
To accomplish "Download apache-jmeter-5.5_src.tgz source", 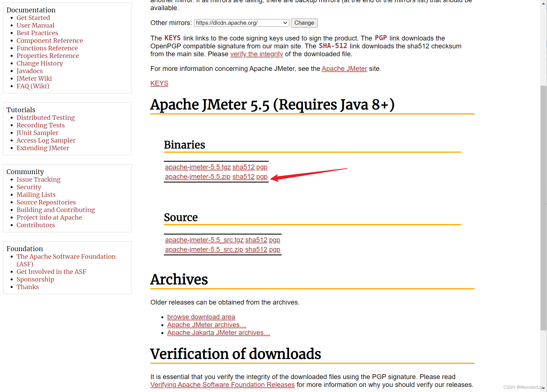I will [x=204, y=240].
